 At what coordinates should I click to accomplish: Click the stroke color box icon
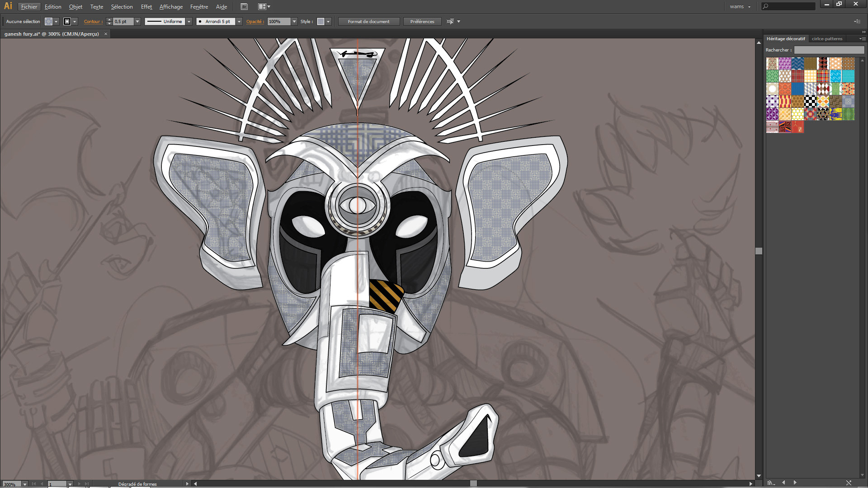pyautogui.click(x=67, y=21)
